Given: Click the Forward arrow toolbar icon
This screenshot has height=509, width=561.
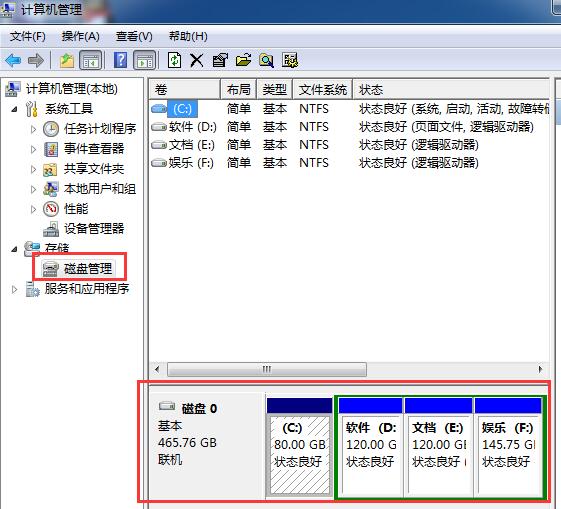Looking at the screenshot, I should tap(36, 60).
